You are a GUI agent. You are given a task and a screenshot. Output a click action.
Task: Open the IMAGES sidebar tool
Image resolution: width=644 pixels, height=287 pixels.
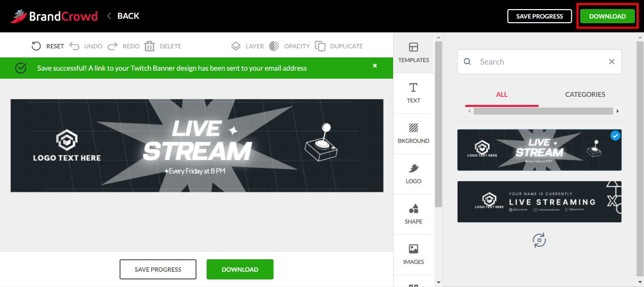[413, 255]
